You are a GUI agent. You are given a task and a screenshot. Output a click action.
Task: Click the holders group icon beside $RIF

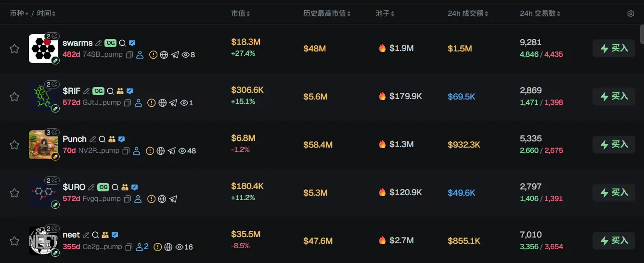[x=120, y=91]
